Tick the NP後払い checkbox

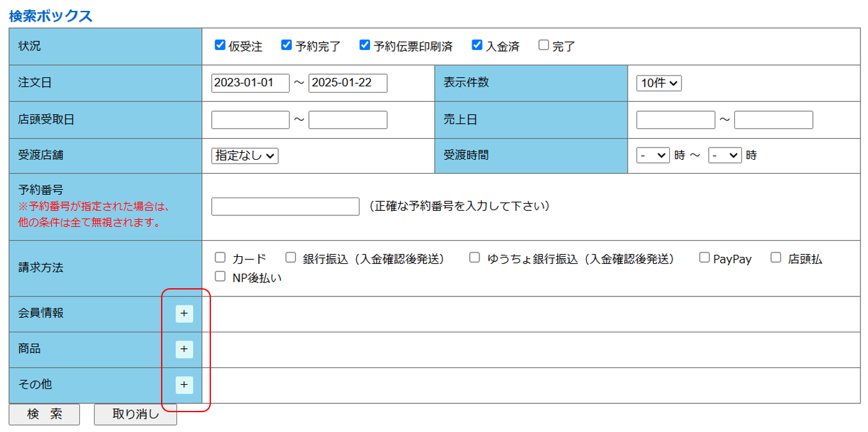(x=221, y=277)
